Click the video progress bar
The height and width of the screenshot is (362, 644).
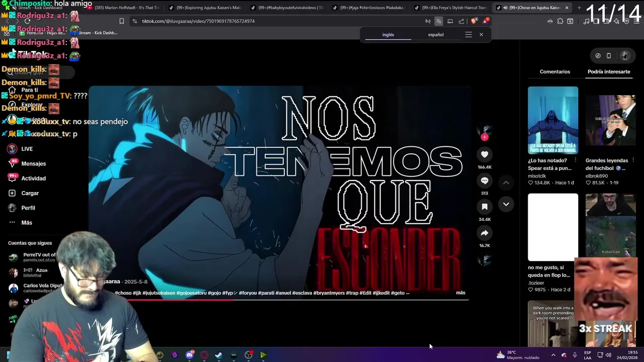(x=279, y=300)
